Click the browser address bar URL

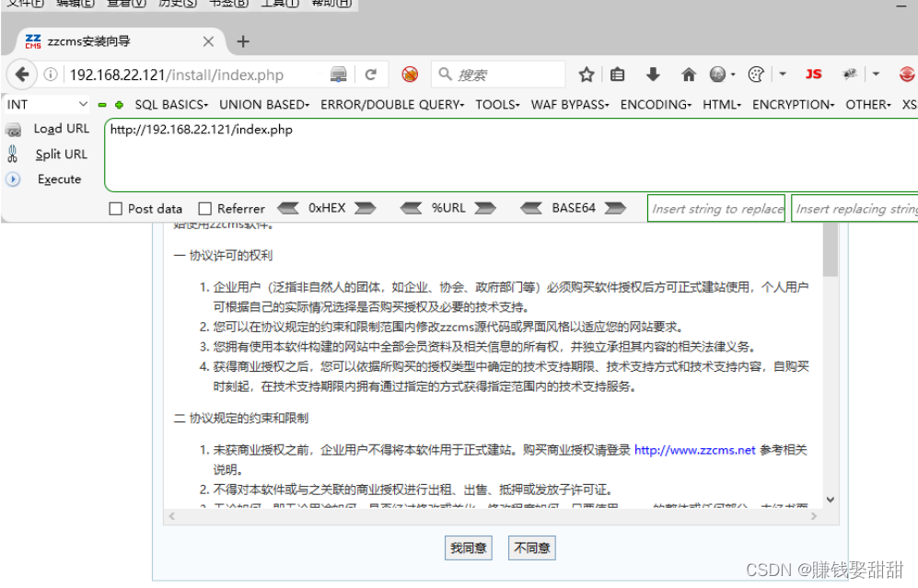176,75
